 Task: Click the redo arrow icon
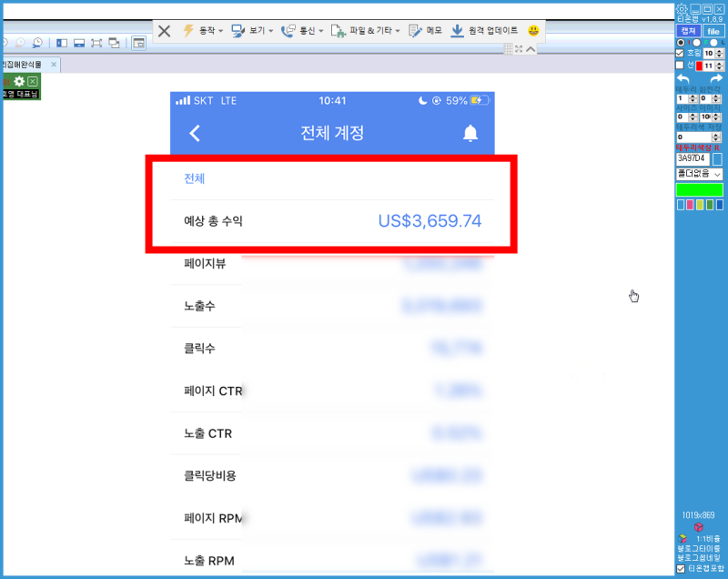click(716, 78)
